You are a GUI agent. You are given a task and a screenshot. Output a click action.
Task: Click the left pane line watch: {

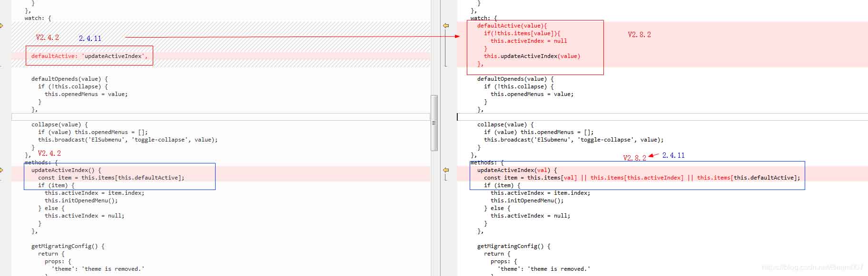pyautogui.click(x=38, y=18)
